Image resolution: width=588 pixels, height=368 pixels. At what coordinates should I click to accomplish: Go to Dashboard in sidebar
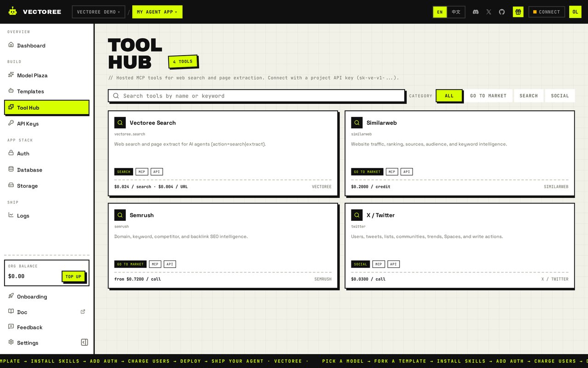tap(47, 46)
